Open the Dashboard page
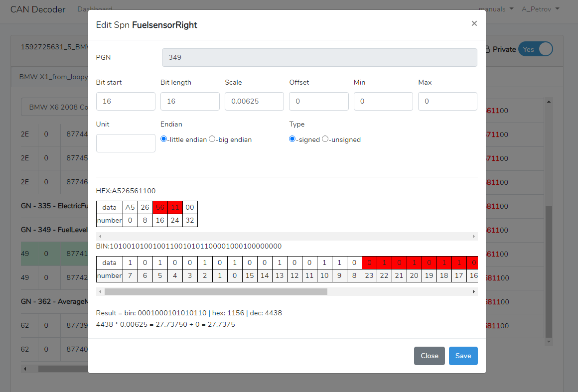The image size is (578, 392). pos(95,8)
